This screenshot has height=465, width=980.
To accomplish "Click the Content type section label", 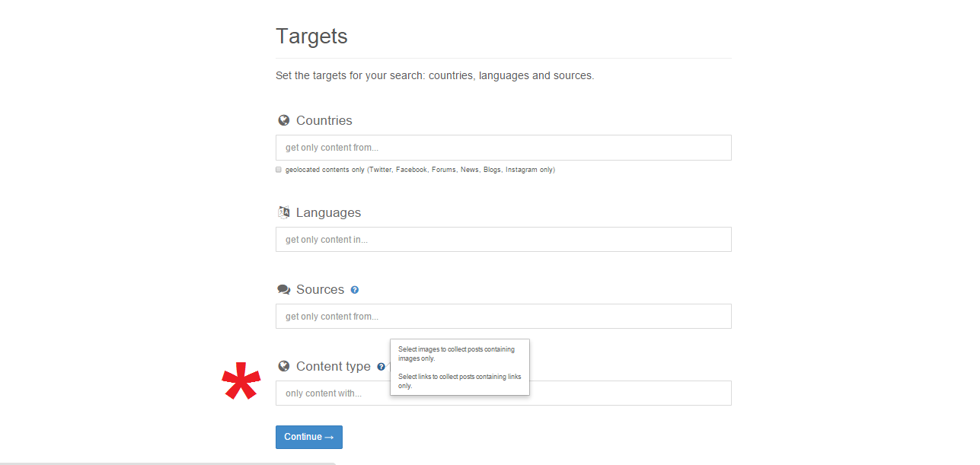I will [x=333, y=366].
